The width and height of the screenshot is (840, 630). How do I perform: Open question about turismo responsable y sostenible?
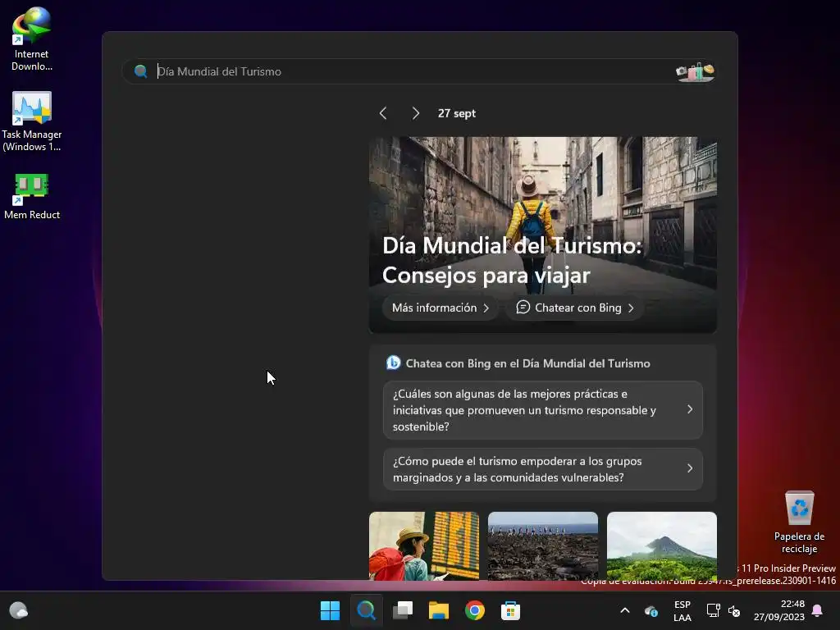543,410
